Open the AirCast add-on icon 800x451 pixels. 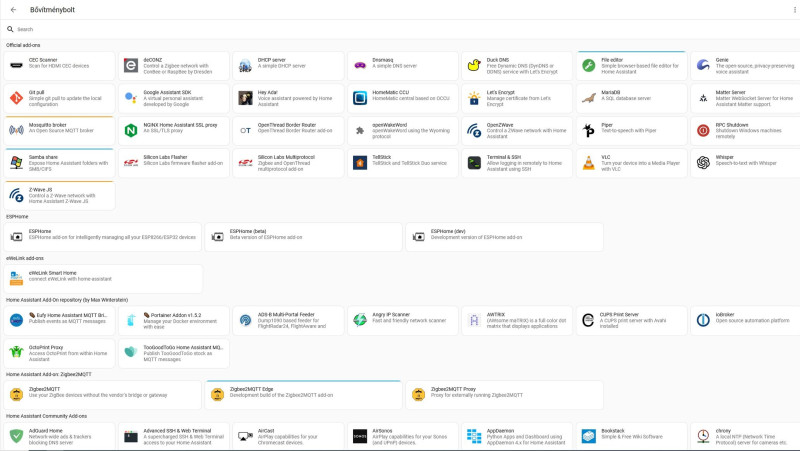[x=245, y=436]
